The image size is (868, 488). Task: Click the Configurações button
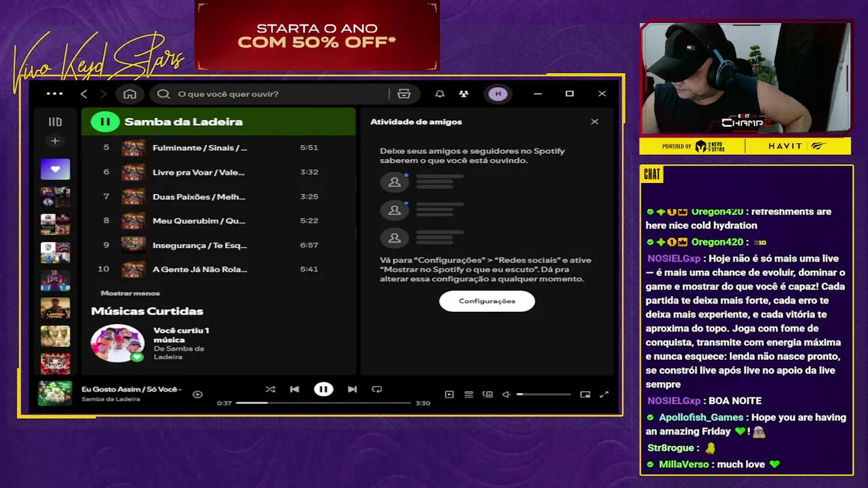487,301
